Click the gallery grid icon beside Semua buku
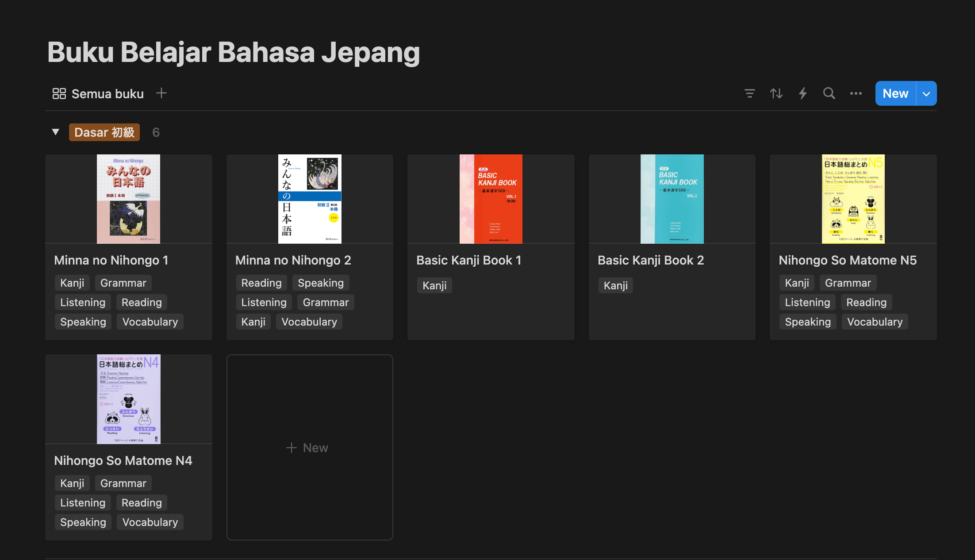 59,93
